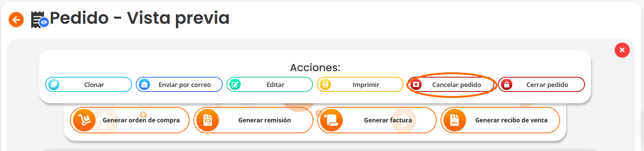The image size is (644, 151).
Task: Click the orange back arrow icon
Action: tap(16, 20)
